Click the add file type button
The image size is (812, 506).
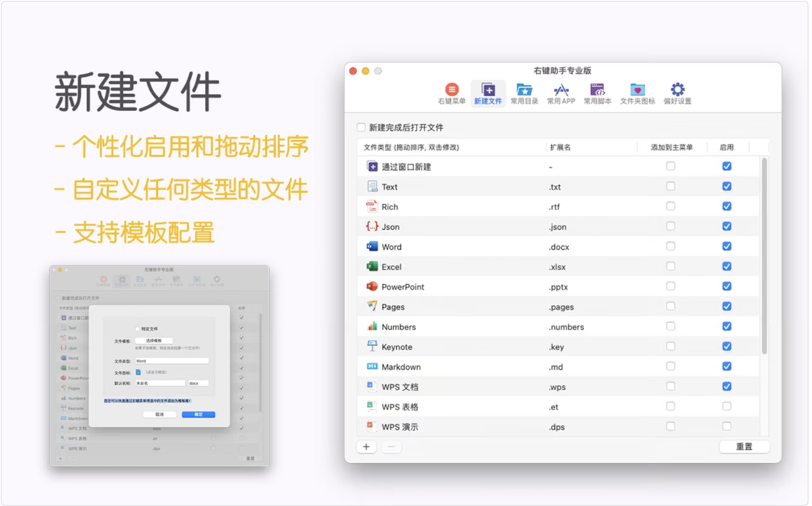[x=366, y=447]
